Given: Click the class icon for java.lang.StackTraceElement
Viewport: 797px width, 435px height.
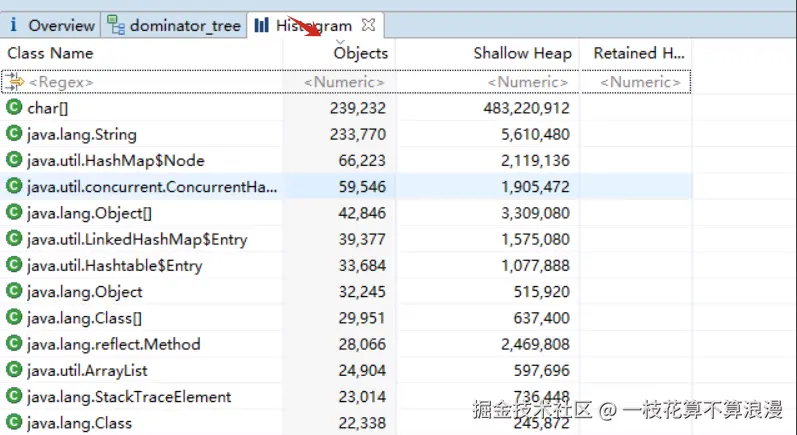Looking at the screenshot, I should pos(14,396).
